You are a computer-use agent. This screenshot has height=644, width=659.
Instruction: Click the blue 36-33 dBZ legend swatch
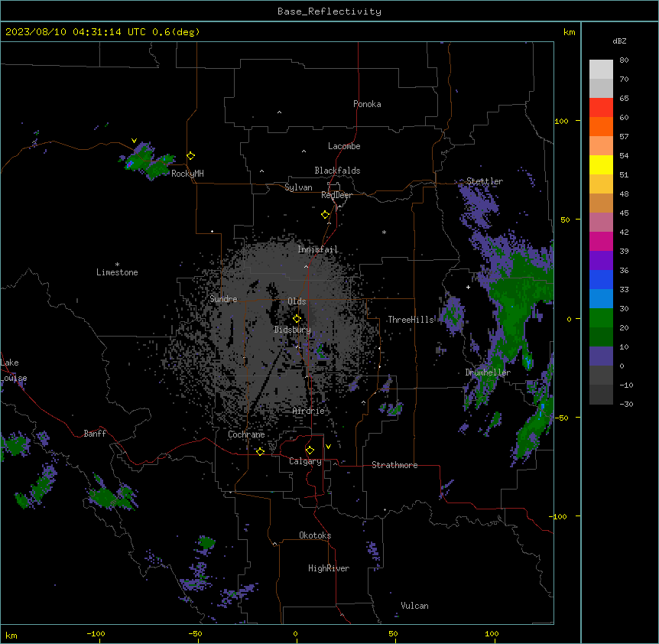pyautogui.click(x=601, y=279)
